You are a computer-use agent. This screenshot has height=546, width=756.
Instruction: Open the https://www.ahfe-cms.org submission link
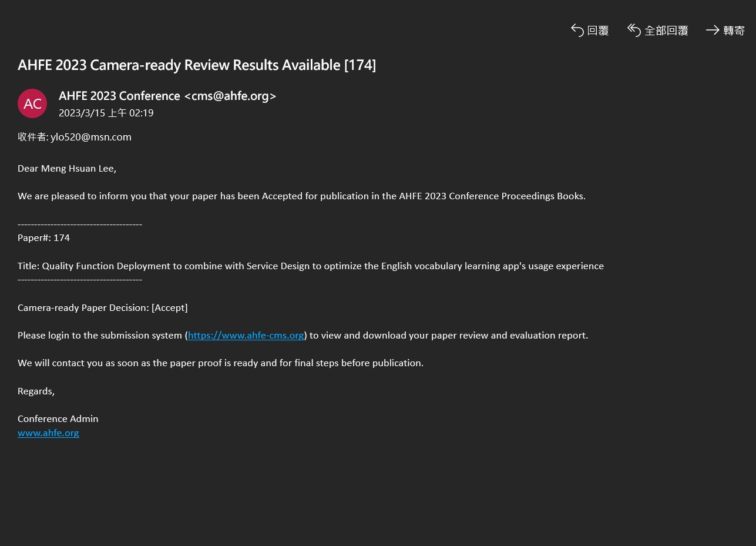pos(246,336)
